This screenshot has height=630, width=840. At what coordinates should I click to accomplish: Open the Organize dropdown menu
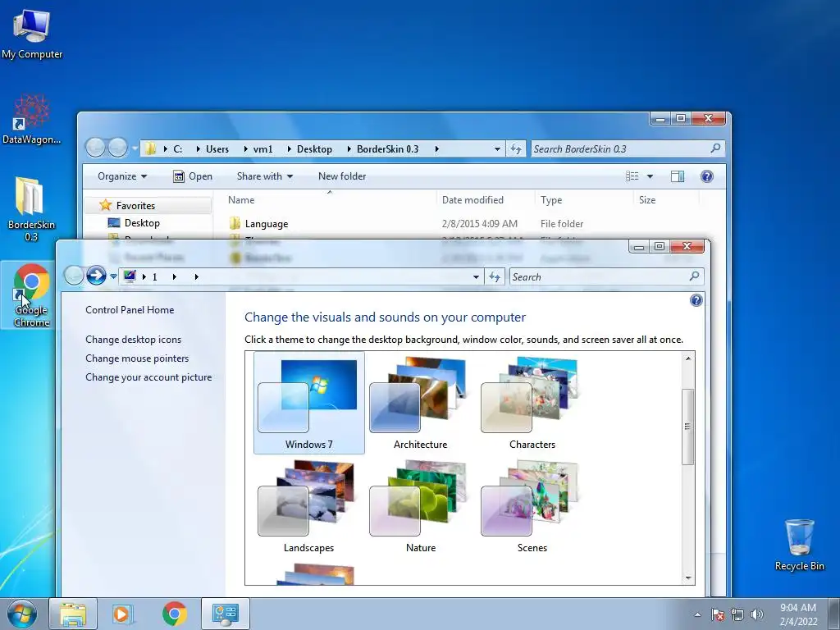point(121,176)
